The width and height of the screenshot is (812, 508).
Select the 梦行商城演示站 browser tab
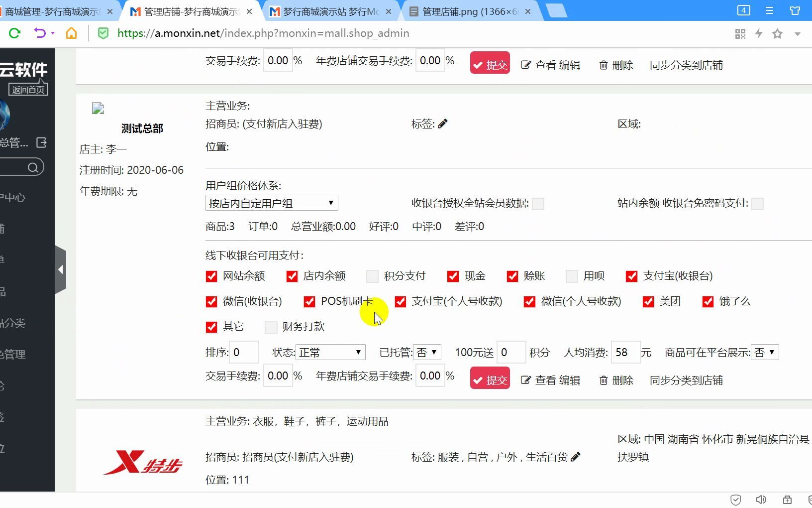(x=328, y=10)
